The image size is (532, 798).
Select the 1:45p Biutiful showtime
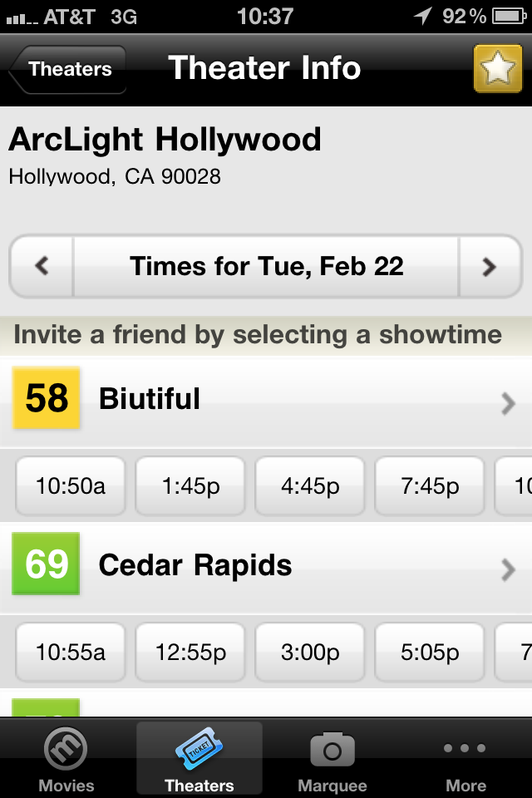click(190, 486)
